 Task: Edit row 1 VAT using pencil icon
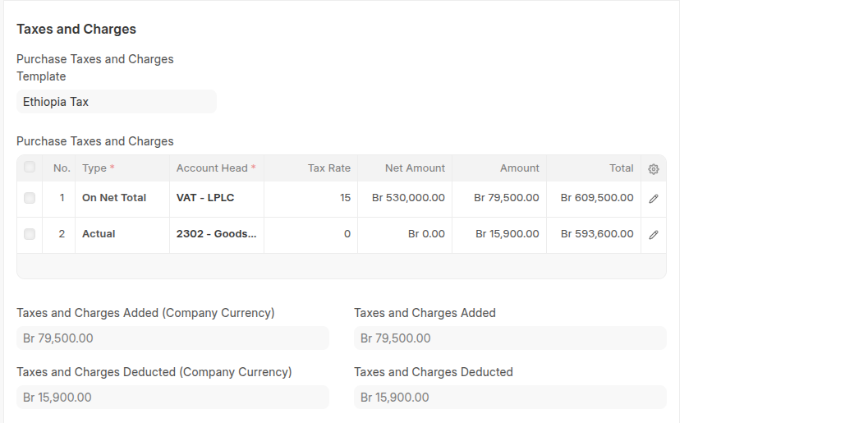[654, 199]
